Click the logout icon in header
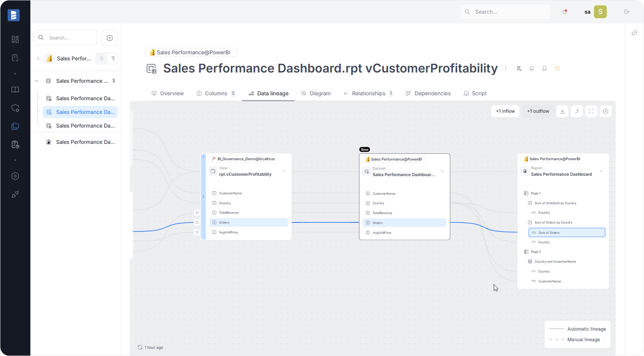 point(627,12)
